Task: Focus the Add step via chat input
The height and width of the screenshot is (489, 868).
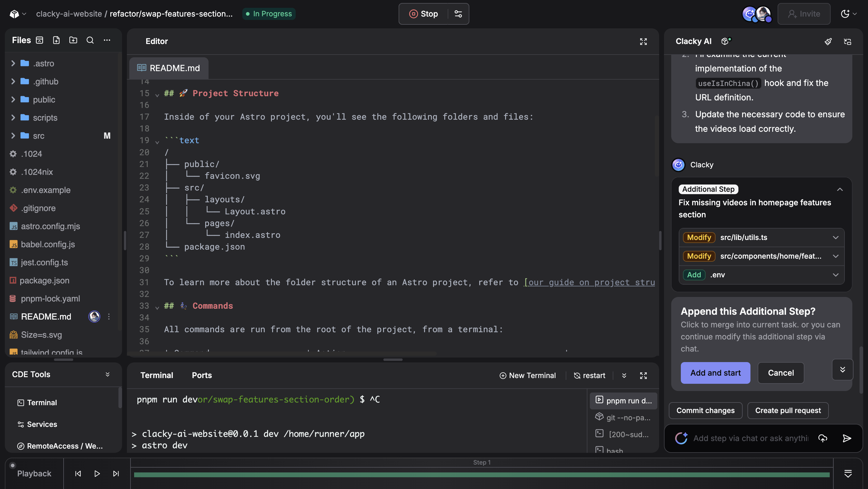Action: [x=750, y=438]
